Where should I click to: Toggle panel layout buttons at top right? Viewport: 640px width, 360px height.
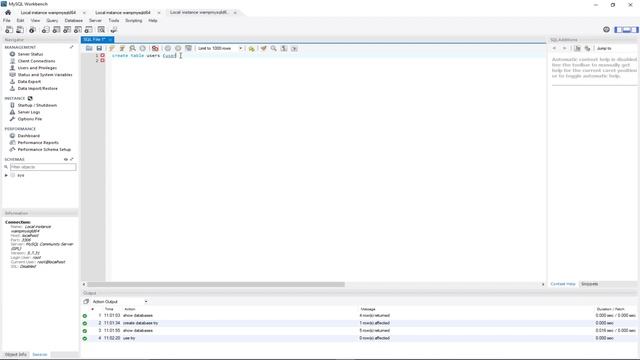click(x=626, y=29)
